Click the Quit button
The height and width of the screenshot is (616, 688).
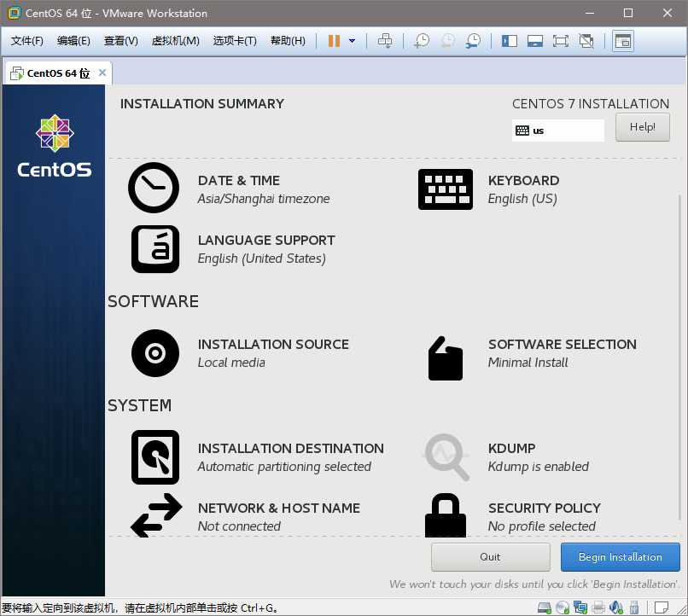click(x=490, y=557)
